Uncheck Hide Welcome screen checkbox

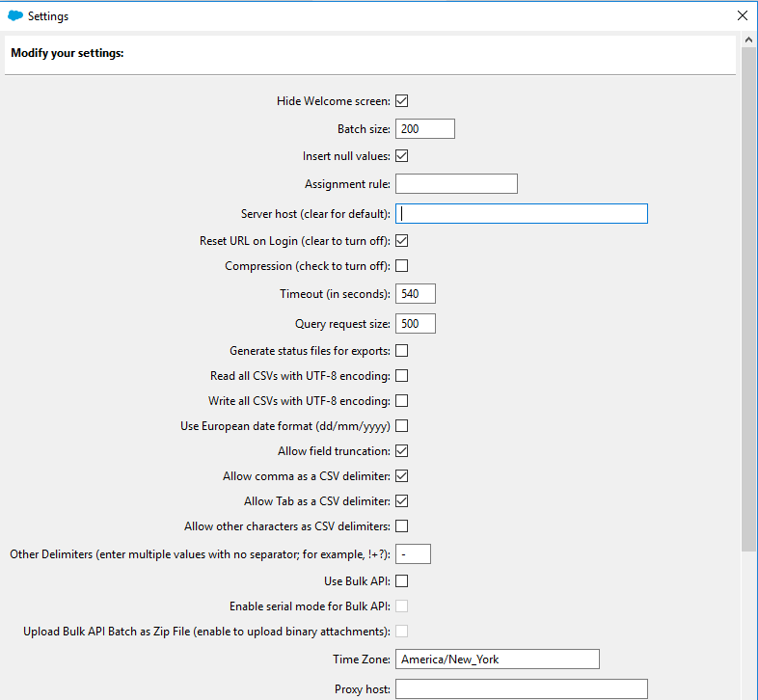[402, 100]
